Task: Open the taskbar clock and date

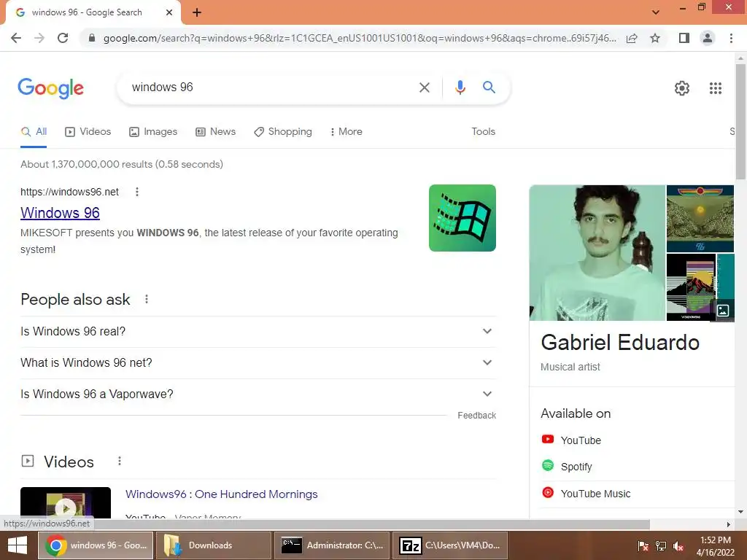Action: pos(715,545)
